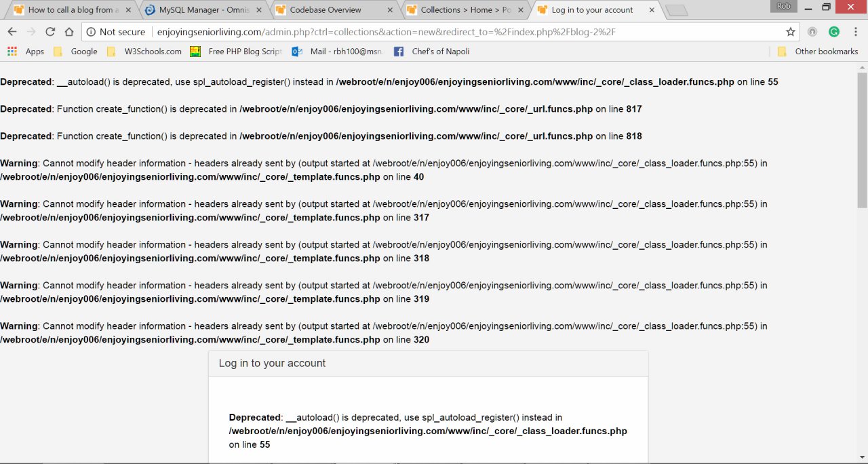This screenshot has width=868, height=464.
Task: Open the grey round extension beside Grammarly
Action: 812,32
